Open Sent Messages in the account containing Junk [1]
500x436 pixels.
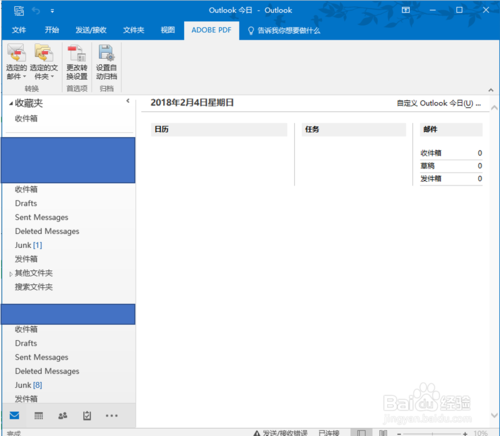41,217
